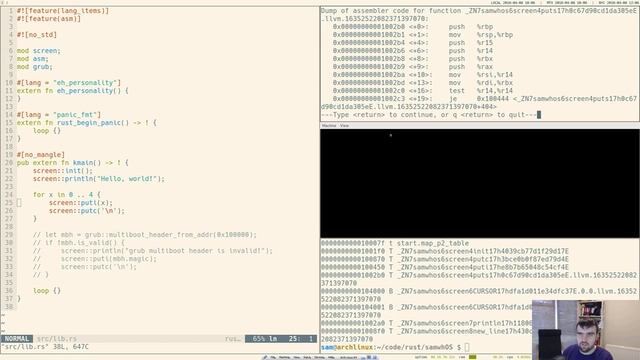Click the start.map_p2_table symbol in terminal
Viewport: 640px width, 360px height.
(395, 243)
